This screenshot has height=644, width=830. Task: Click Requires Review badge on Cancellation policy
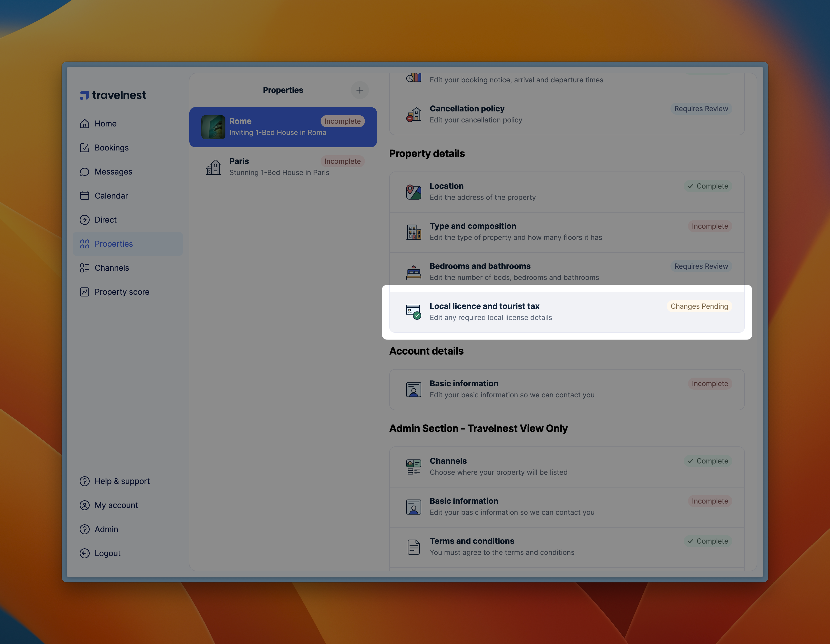[701, 109]
